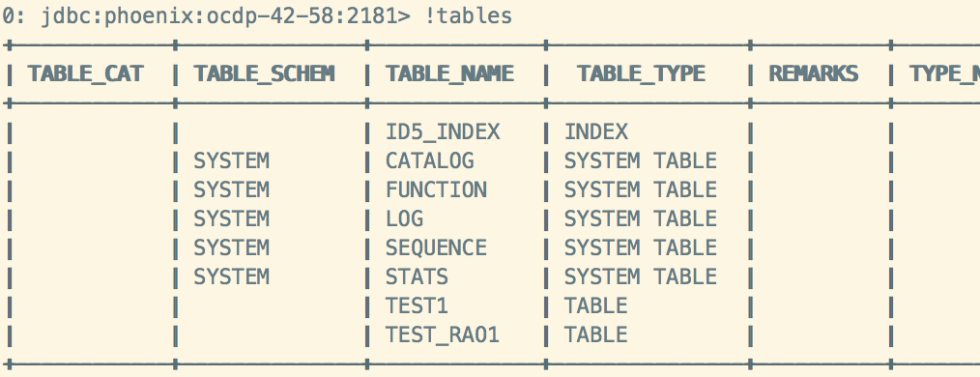980x377 pixels.
Task: Click SYSTEM schema in the CATALOG row
Action: point(231,160)
